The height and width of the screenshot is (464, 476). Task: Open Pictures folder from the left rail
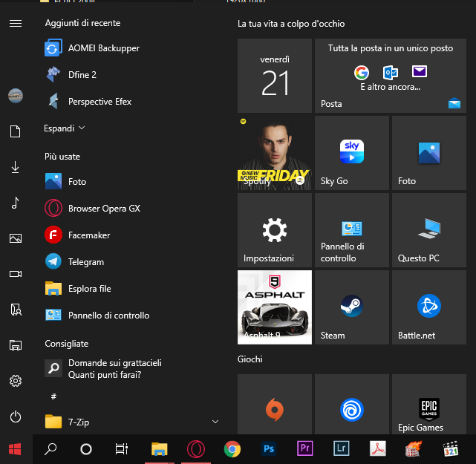pyautogui.click(x=16, y=238)
